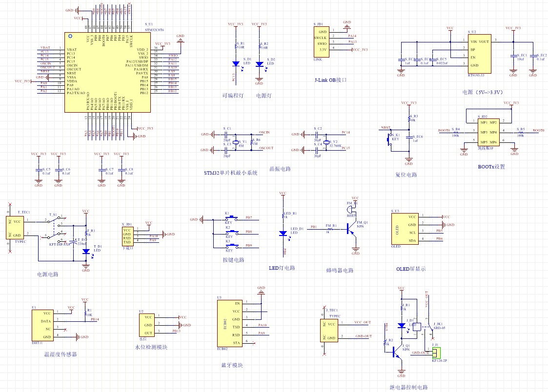Click the S_C5 0.1uf capacitor symbol
Image resolution: width=548 pixels, height=392 pixels.
point(39,171)
